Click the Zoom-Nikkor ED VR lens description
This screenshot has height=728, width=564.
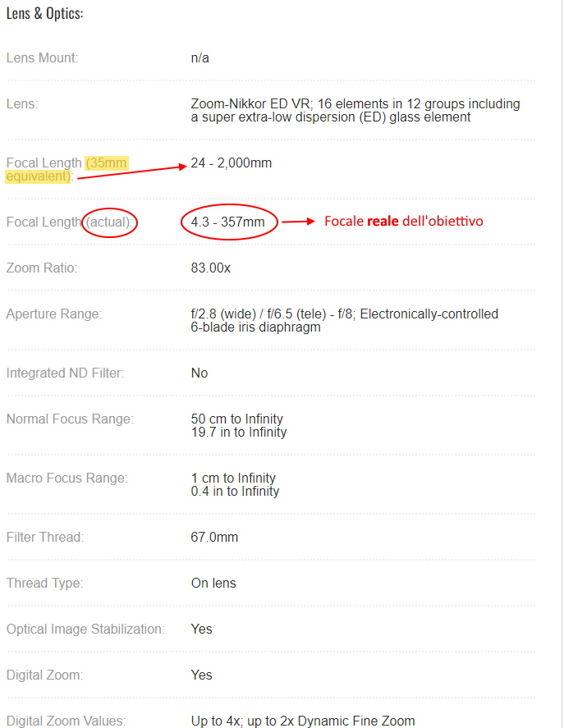[x=355, y=111]
